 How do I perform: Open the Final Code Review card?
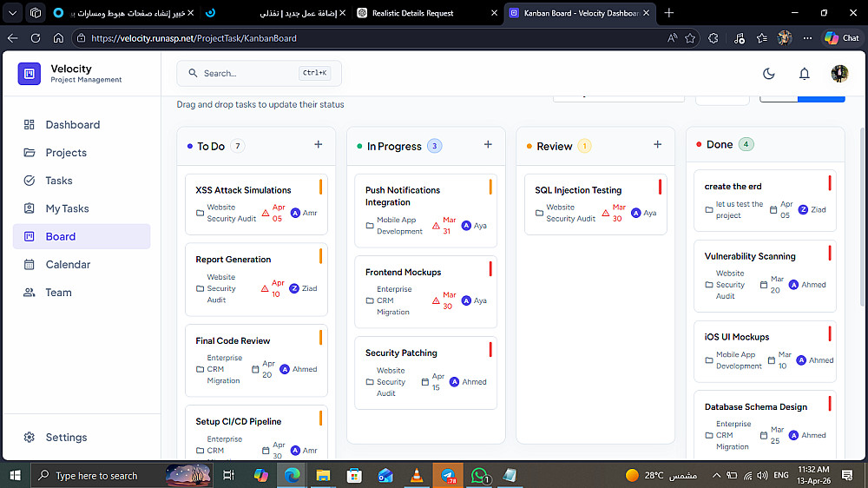point(256,360)
